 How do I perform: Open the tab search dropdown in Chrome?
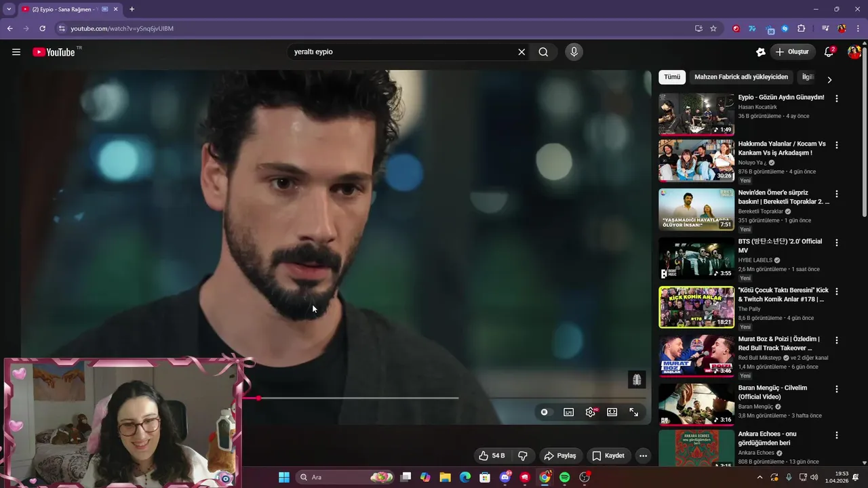click(9, 9)
